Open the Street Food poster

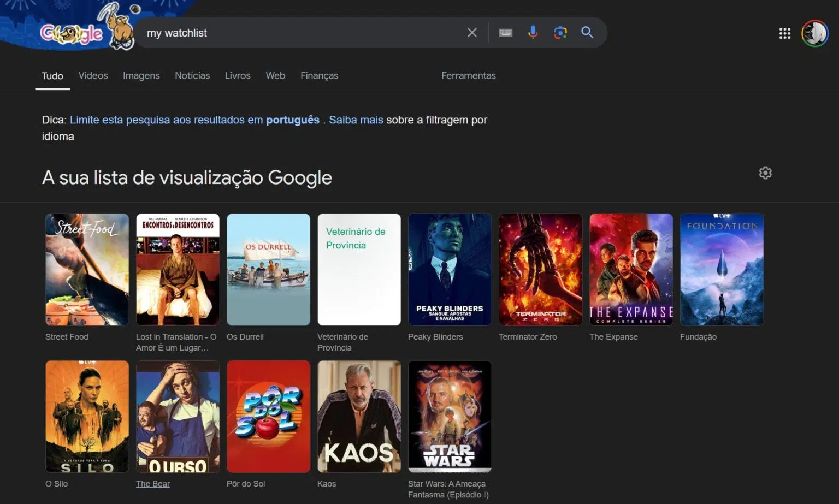[87, 270]
